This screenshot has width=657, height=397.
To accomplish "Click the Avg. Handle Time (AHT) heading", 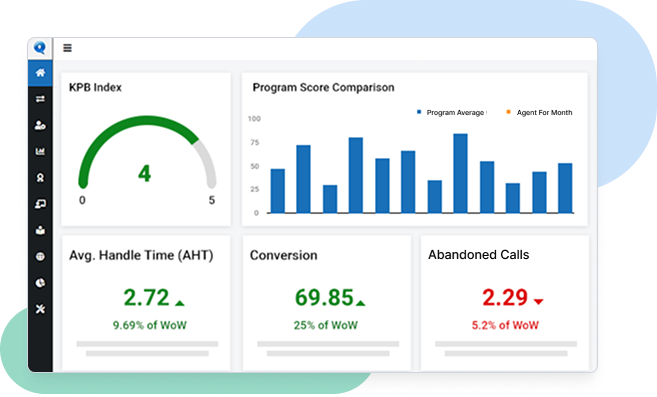I will click(x=141, y=255).
